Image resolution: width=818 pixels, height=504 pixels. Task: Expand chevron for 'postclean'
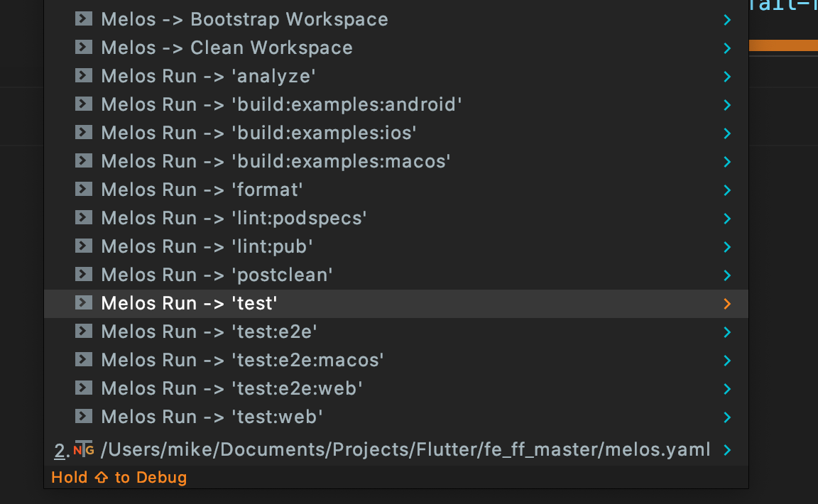pos(727,275)
